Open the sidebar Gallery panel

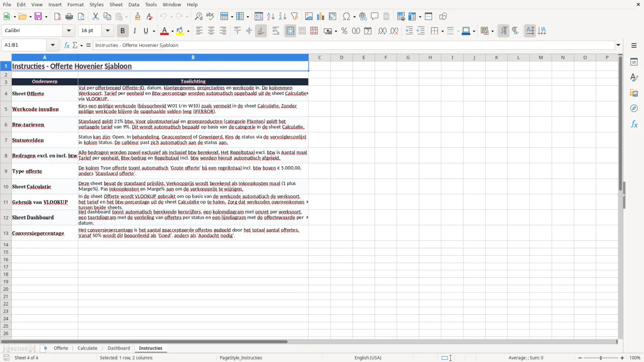[x=634, y=93]
